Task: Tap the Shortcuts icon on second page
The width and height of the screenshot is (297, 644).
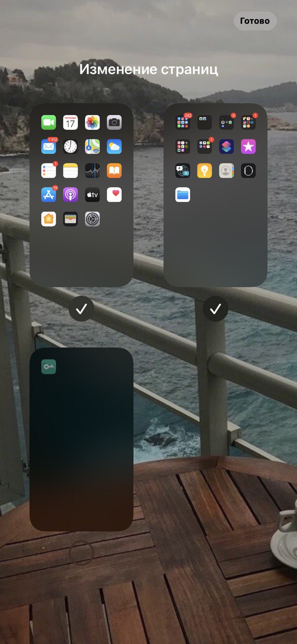Action: [x=227, y=146]
